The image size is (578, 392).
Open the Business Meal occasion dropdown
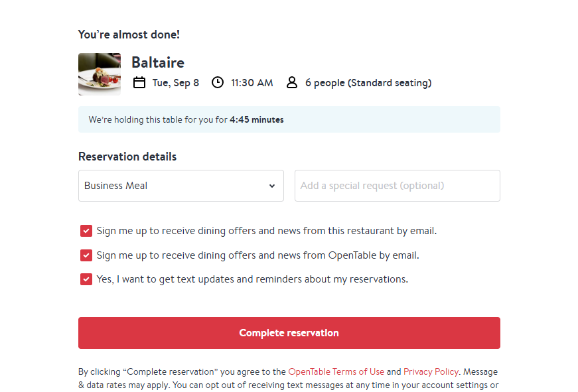181,186
